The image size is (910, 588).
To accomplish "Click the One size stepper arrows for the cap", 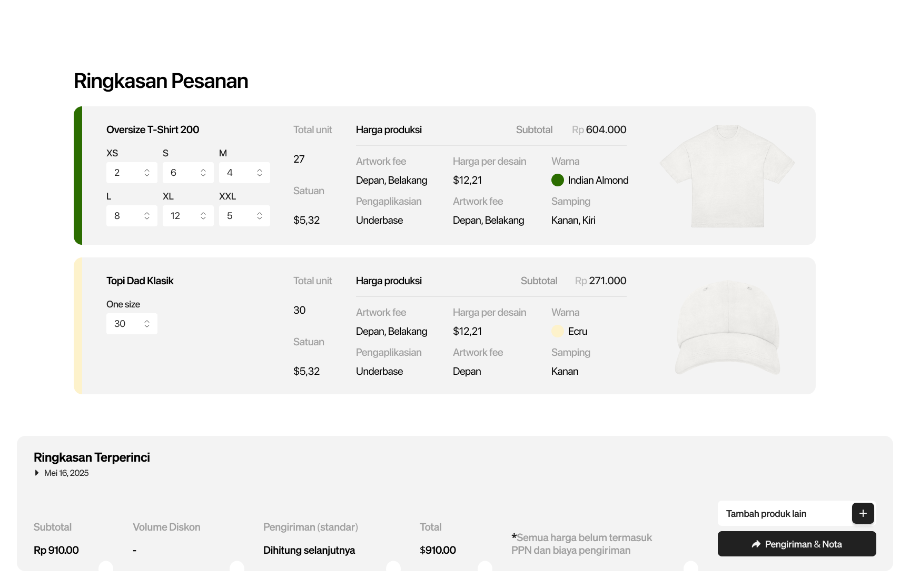I will pyautogui.click(x=147, y=324).
